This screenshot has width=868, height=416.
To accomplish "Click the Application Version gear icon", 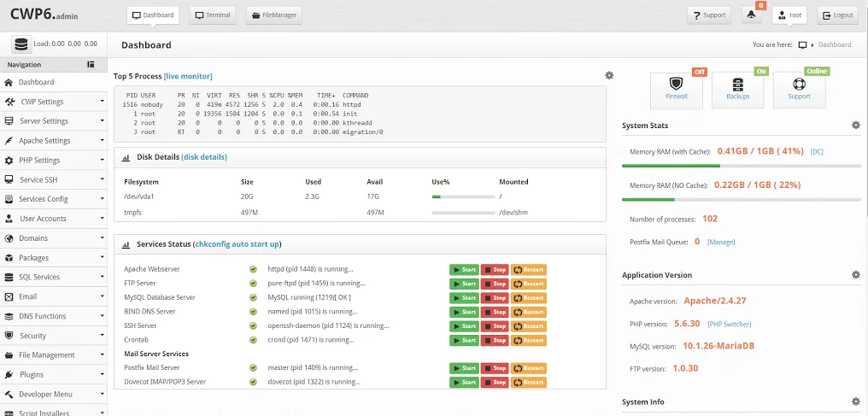I will (x=856, y=274).
